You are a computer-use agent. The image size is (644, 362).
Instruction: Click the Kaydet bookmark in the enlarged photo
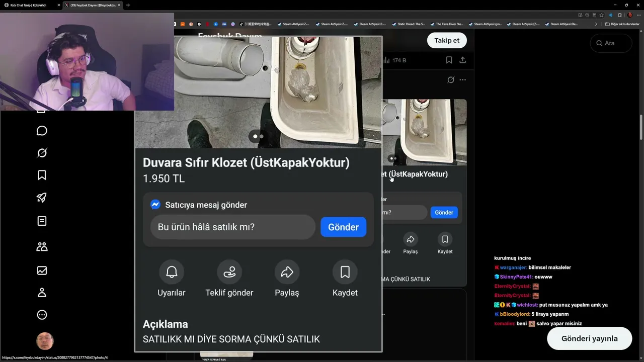345,272
